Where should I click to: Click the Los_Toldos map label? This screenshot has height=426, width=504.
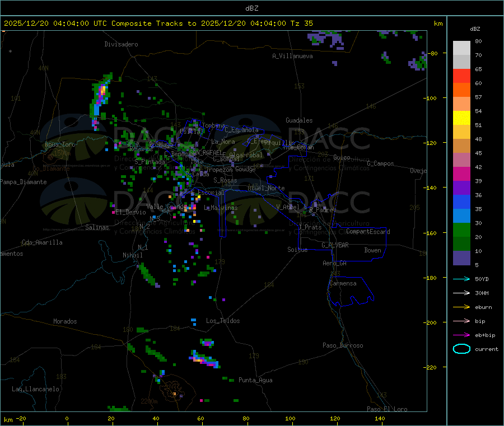223,321
